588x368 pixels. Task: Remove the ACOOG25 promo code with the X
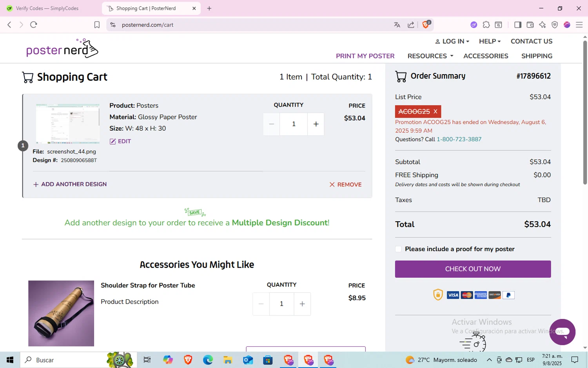click(x=435, y=111)
